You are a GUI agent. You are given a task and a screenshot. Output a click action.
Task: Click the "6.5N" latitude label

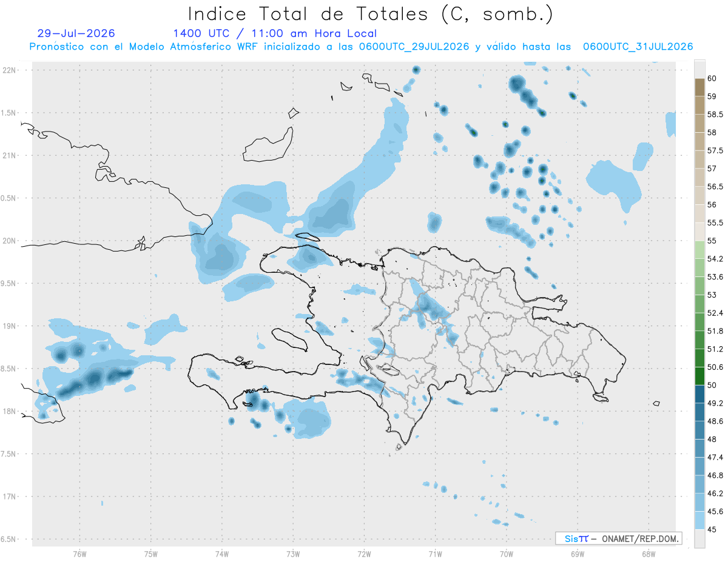pos(8,539)
